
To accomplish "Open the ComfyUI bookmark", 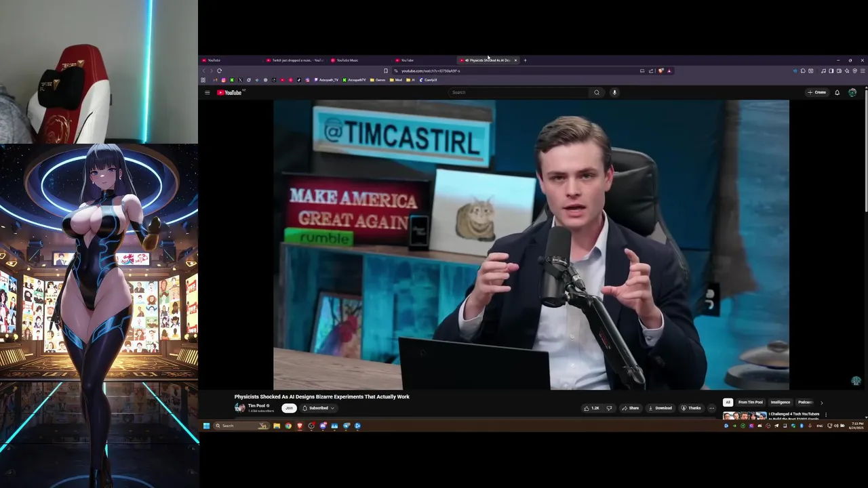I will [x=429, y=80].
